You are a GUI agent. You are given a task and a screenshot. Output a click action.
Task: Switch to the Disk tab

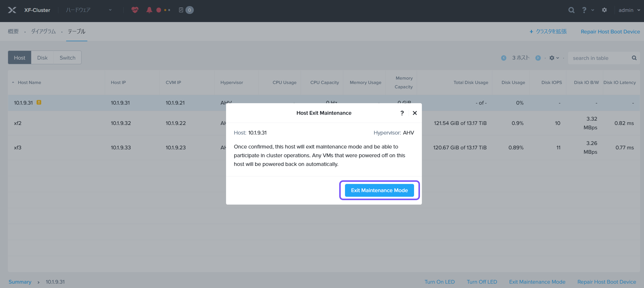pyautogui.click(x=42, y=58)
